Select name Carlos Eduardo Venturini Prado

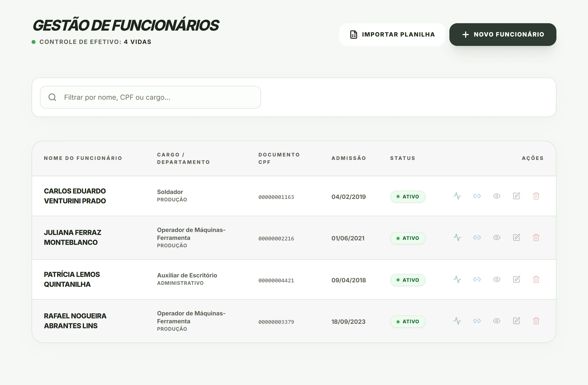[75, 196]
